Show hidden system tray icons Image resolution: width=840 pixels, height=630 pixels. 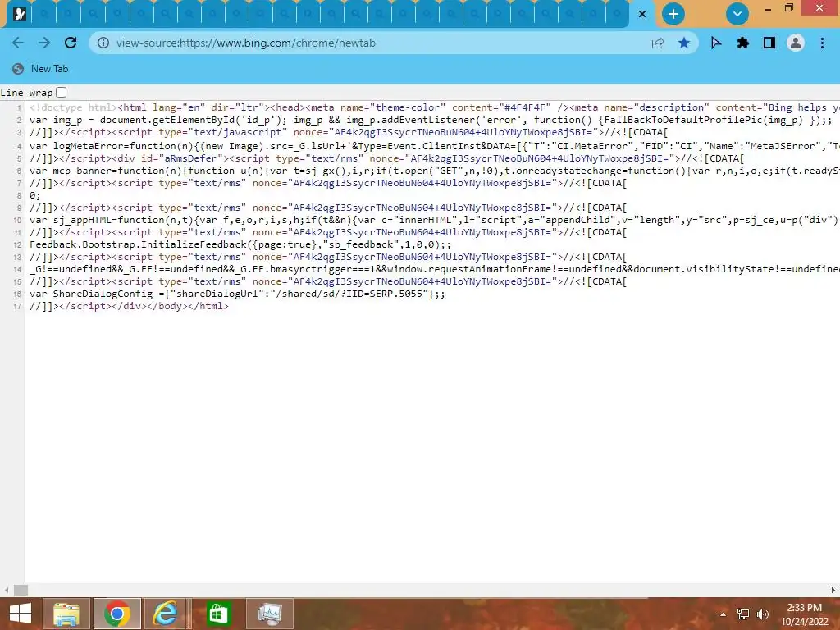pyautogui.click(x=723, y=614)
